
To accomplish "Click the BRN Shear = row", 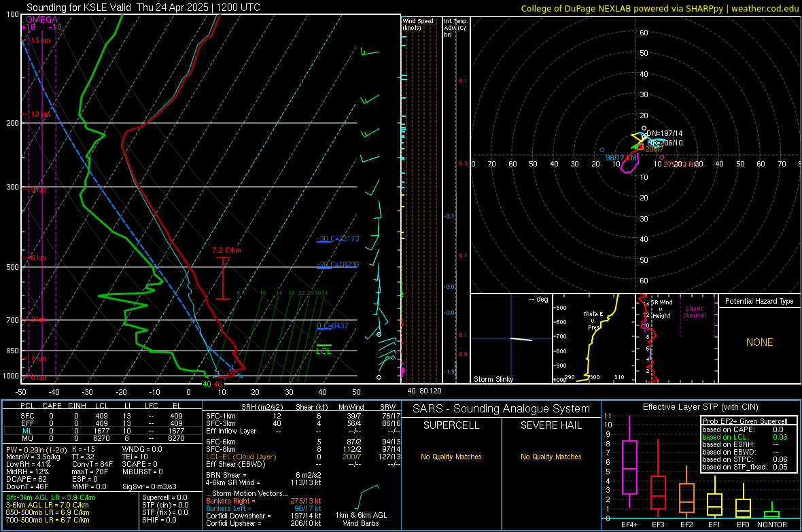I will tap(264, 475).
